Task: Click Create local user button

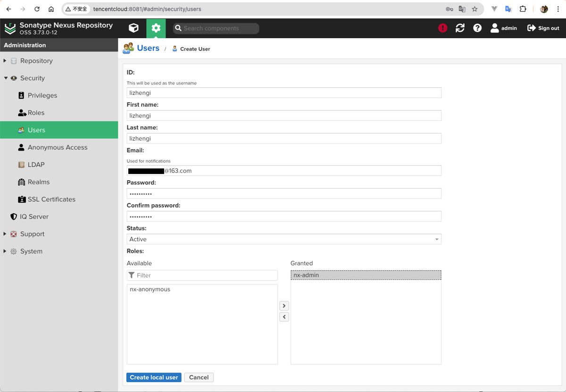Action: pyautogui.click(x=154, y=377)
